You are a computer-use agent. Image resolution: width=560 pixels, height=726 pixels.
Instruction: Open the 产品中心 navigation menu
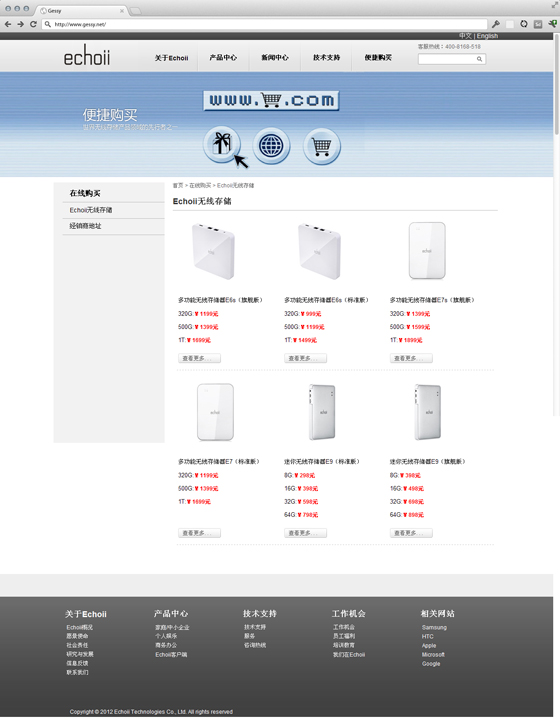pyautogui.click(x=223, y=57)
